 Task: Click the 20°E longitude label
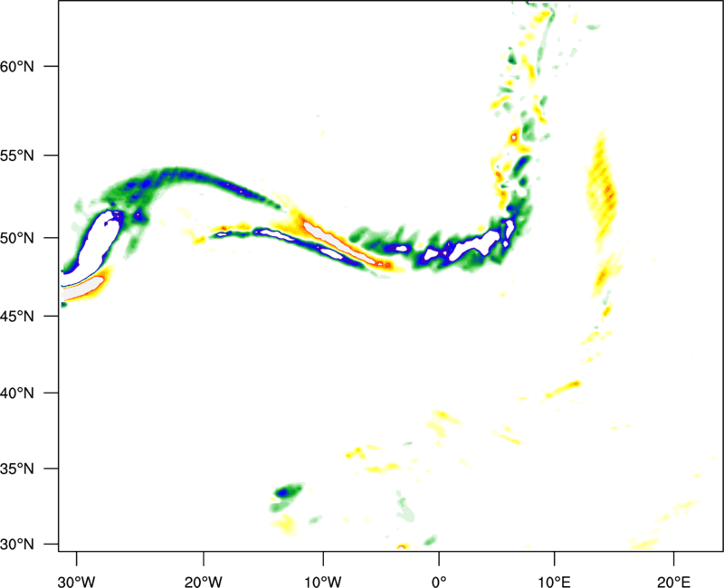coord(673,582)
